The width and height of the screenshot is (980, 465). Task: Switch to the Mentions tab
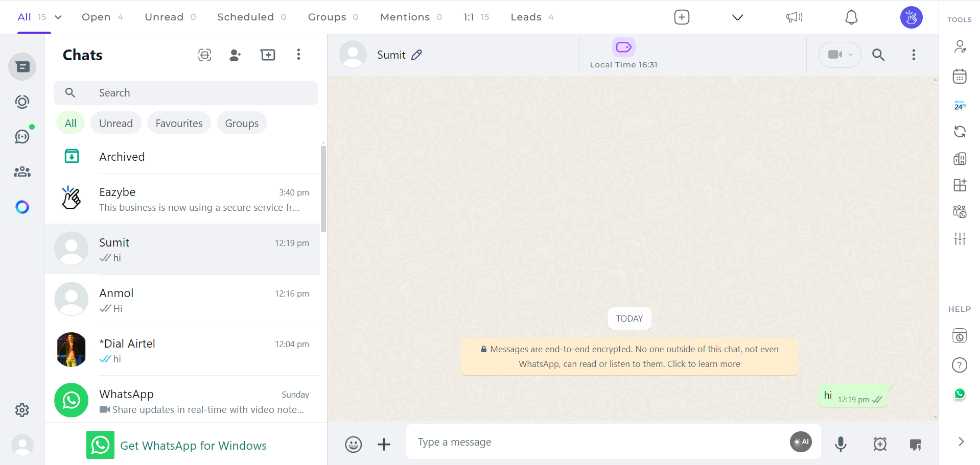(x=405, y=17)
